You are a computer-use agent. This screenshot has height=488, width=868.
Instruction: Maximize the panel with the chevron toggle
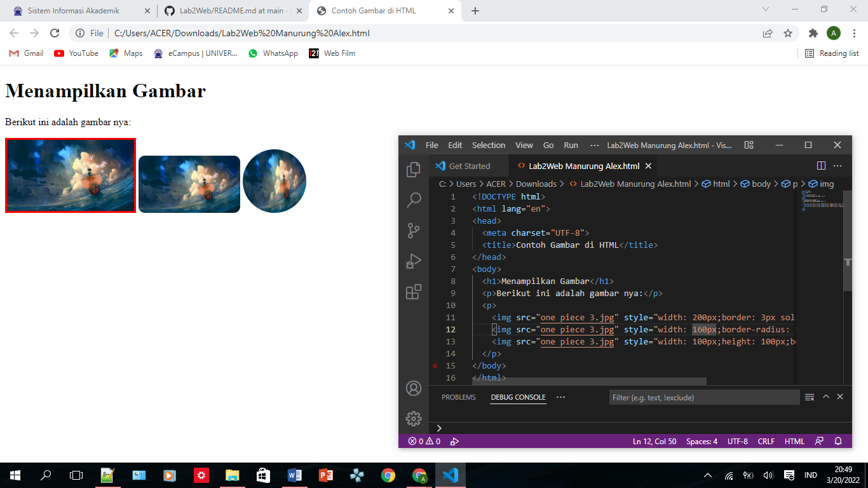pos(825,397)
